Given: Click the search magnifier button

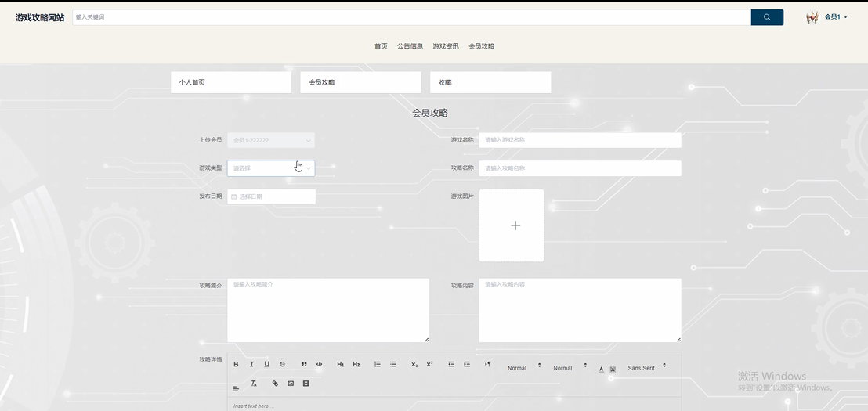Looking at the screenshot, I should coord(767,17).
